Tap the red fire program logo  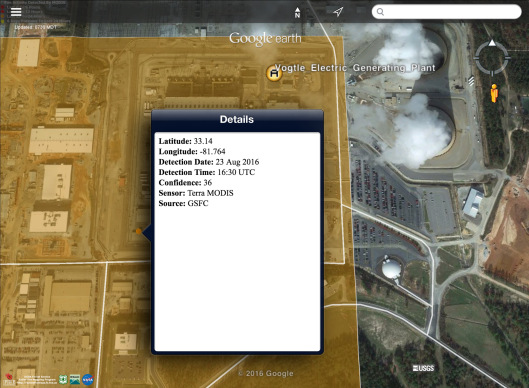coord(9,380)
